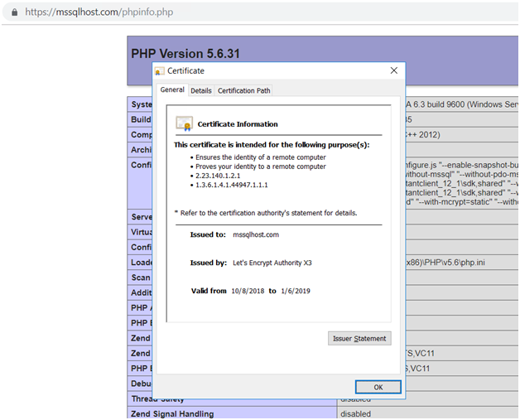This screenshot has height=420, width=520.
Task: Select the General tab
Action: [172, 90]
